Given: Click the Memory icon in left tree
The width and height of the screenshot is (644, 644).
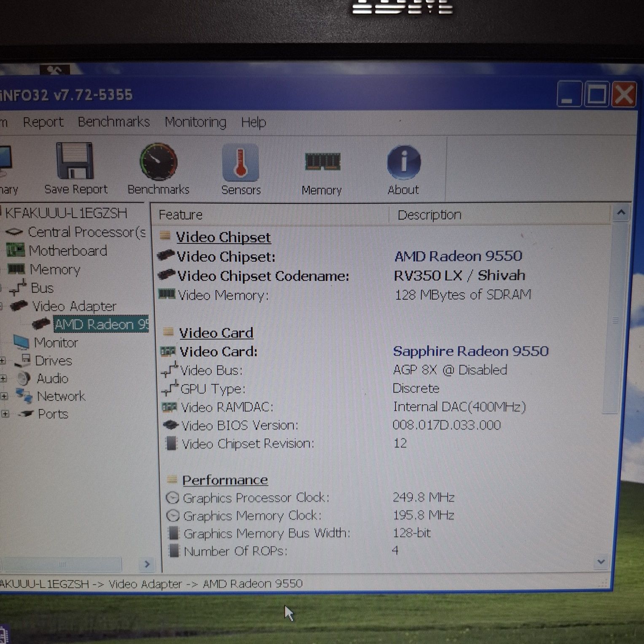Looking at the screenshot, I should coord(16,268).
